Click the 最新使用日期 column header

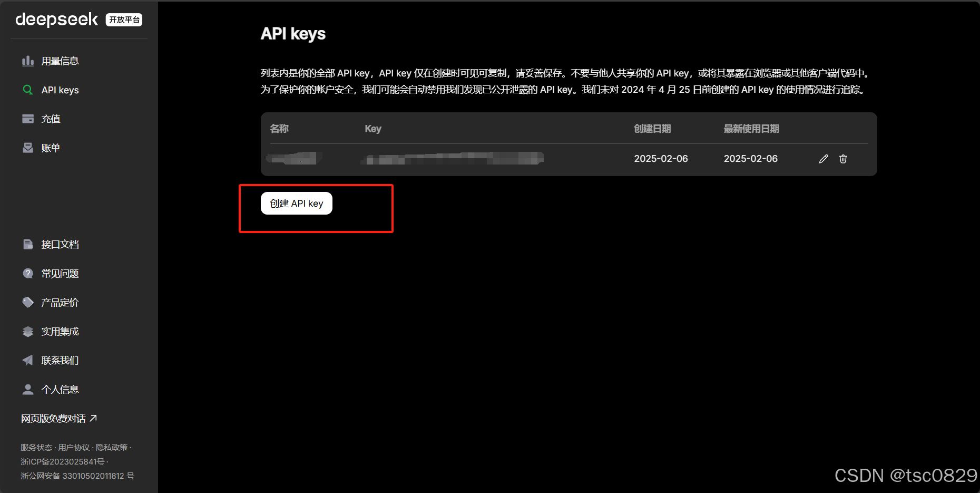coord(751,129)
